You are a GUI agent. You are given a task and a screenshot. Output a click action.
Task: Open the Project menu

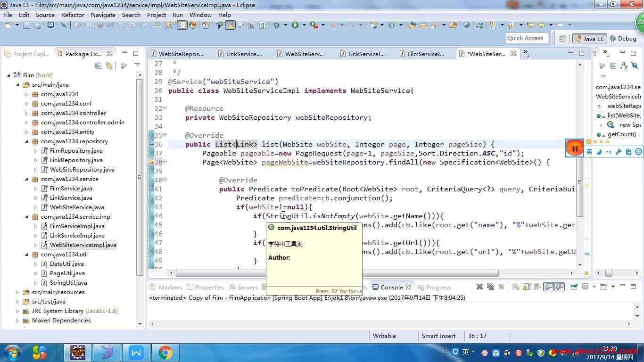[157, 15]
